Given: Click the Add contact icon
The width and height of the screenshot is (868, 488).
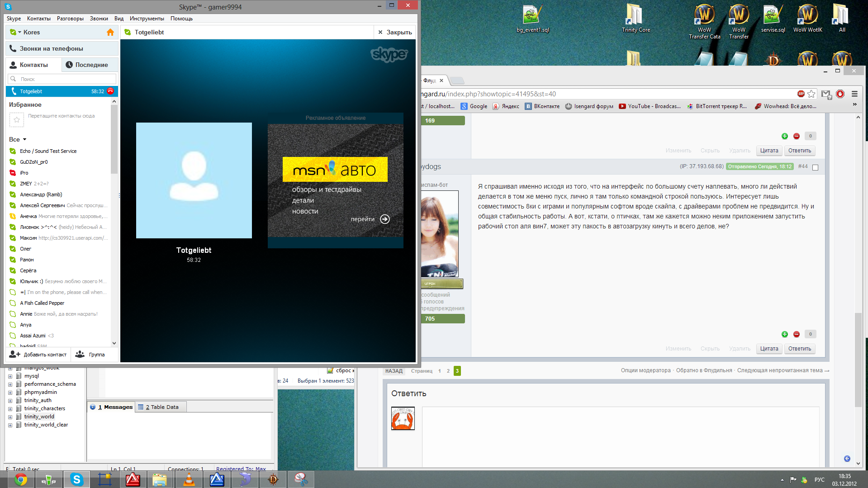Looking at the screenshot, I should 15,354.
